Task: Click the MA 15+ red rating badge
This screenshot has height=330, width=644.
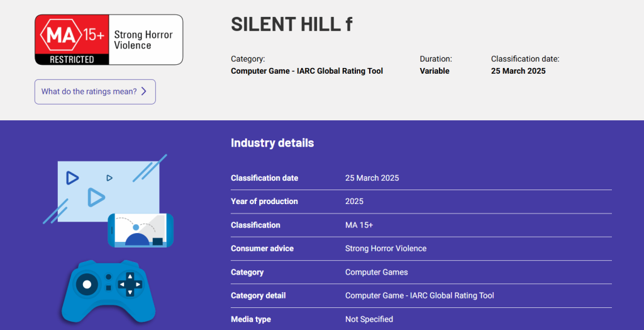Action: 71,35
